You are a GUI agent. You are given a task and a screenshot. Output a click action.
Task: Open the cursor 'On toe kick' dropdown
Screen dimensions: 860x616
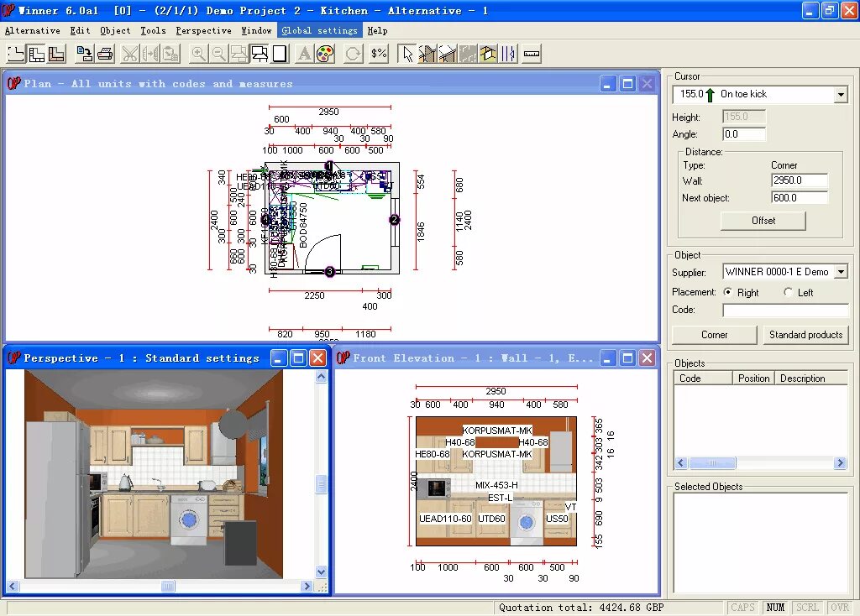(841, 95)
